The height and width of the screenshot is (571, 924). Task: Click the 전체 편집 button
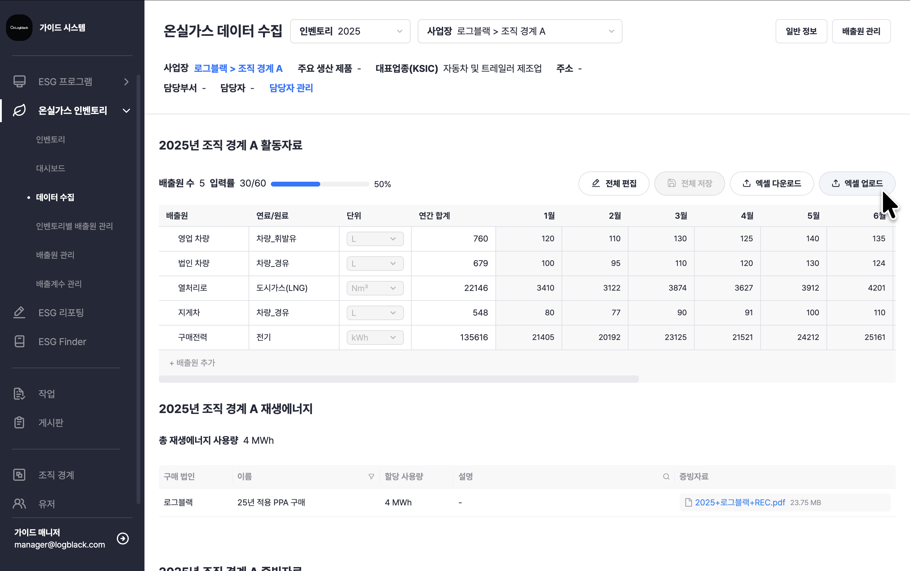point(613,184)
